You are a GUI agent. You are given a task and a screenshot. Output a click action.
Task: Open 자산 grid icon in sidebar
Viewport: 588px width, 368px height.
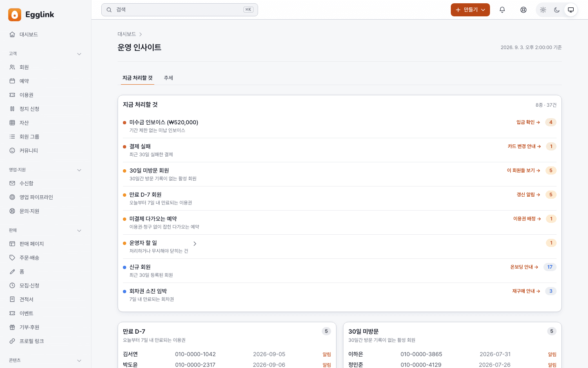pyautogui.click(x=12, y=123)
